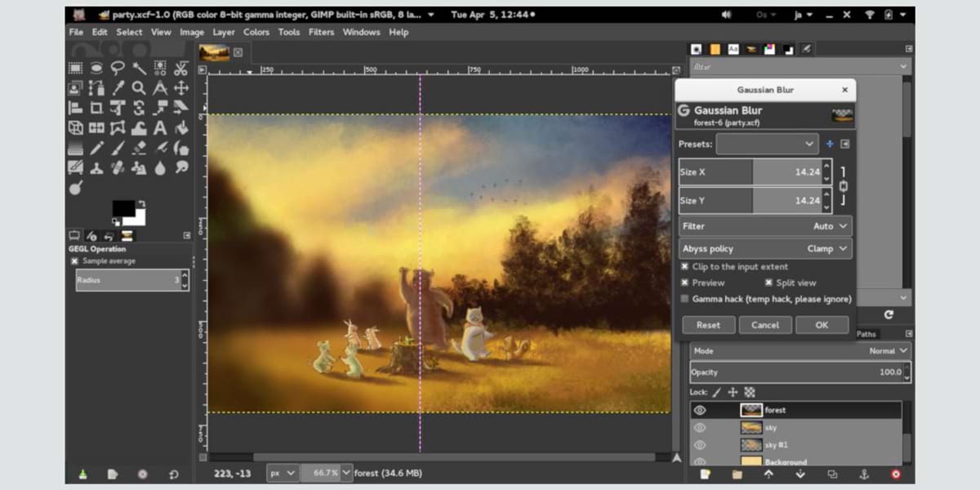This screenshot has height=490, width=980.
Task: Select the Paintbrush tool
Action: point(118,148)
